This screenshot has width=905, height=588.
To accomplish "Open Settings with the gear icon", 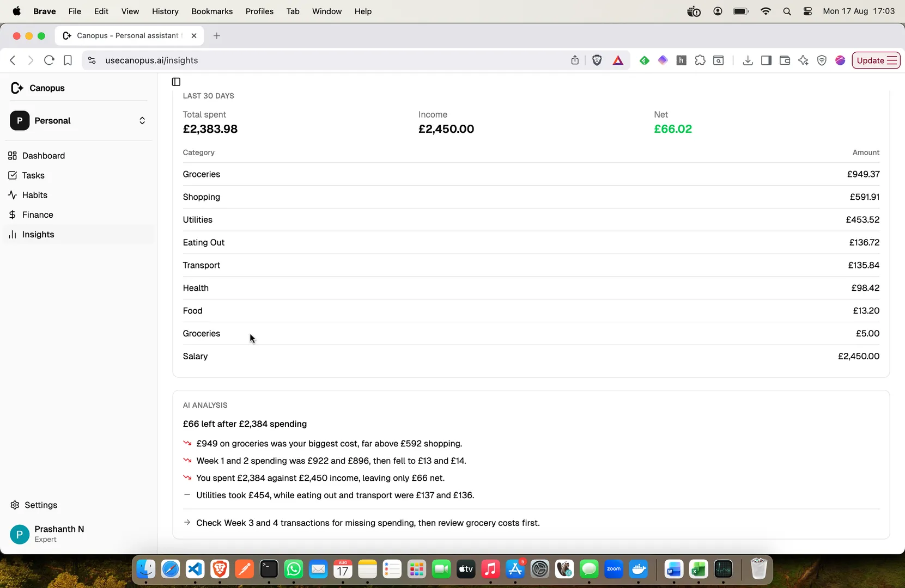I will pos(34,505).
